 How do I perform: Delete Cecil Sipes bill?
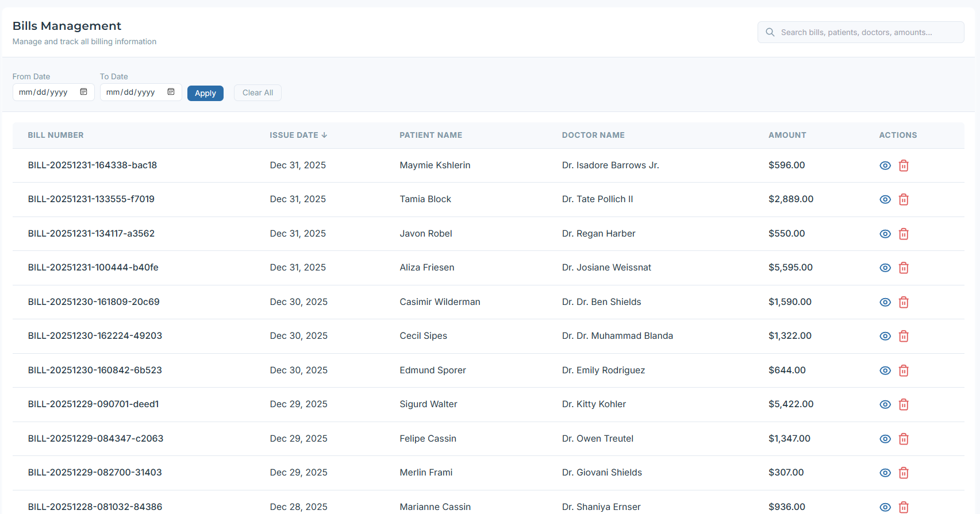pyautogui.click(x=904, y=336)
